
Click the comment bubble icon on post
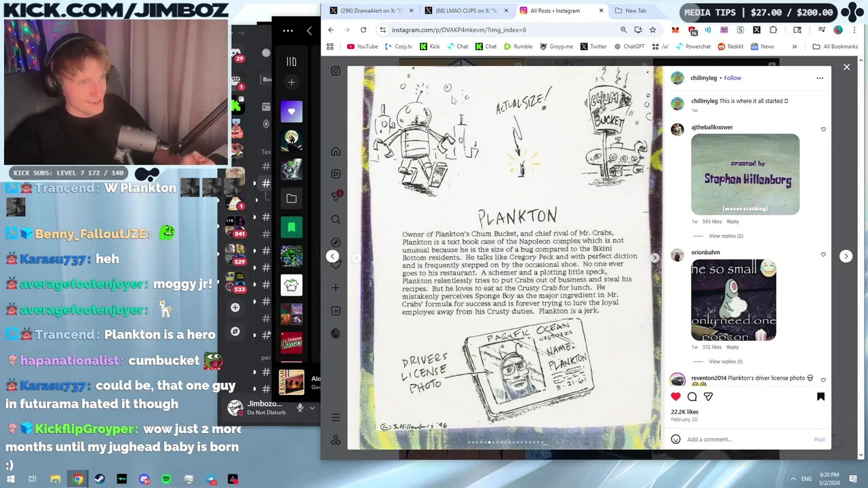click(692, 396)
